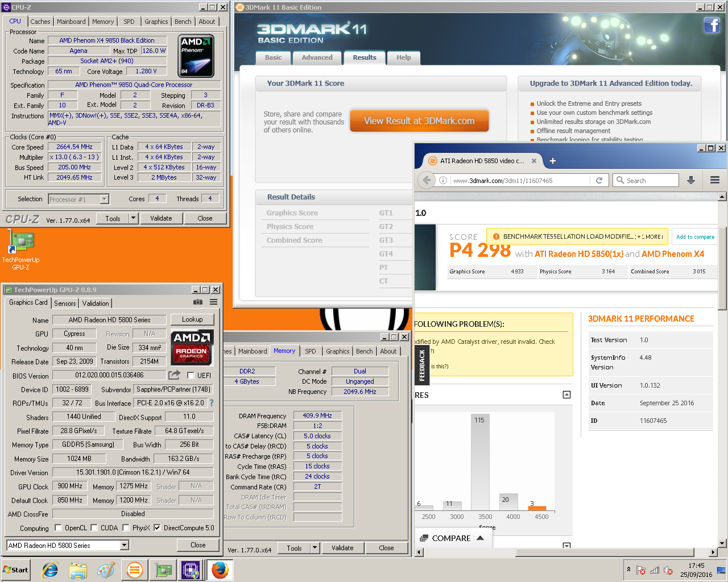Click the AMD Phenom logo in CPU-Z

click(x=196, y=56)
